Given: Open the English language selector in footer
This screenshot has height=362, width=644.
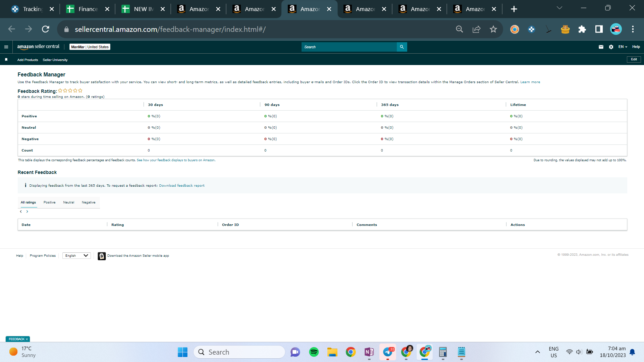Looking at the screenshot, I should coord(76,256).
